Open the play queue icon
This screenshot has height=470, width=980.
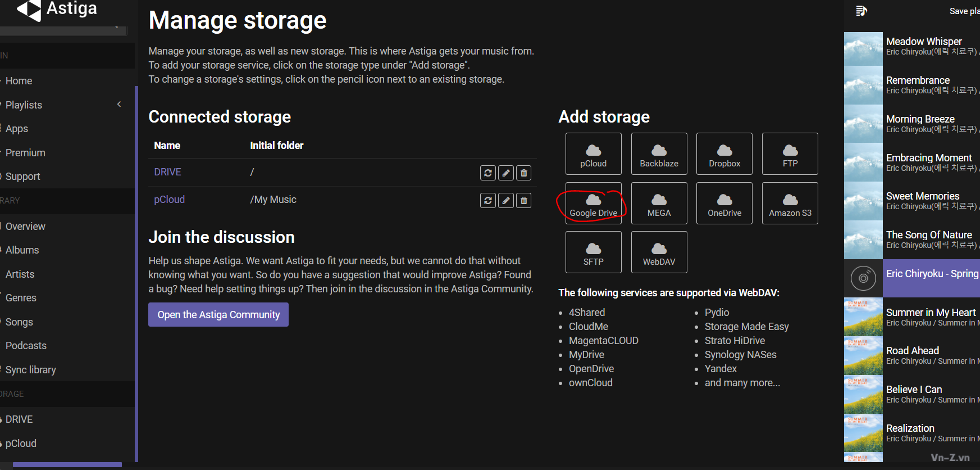pyautogui.click(x=861, y=11)
